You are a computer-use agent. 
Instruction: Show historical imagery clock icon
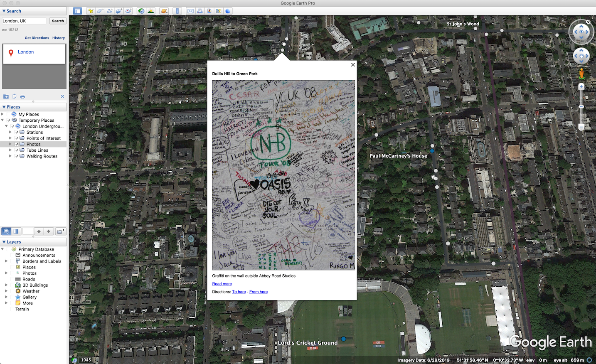[x=141, y=11]
